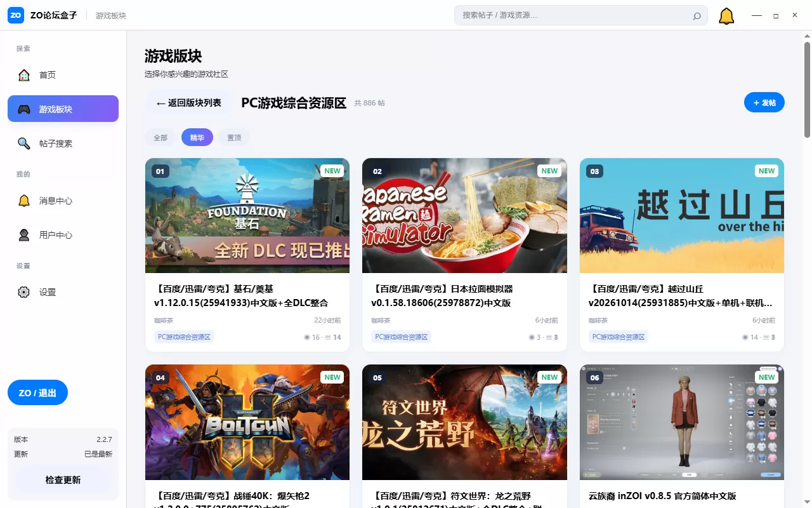Click the bell icon beside 消息中心
This screenshot has height=508, width=812.
coord(24,201)
